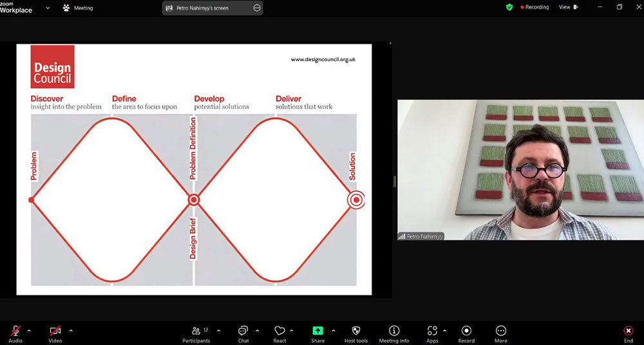Open the Apps menu
Screen dimensions: 644x345
(x=432, y=333)
